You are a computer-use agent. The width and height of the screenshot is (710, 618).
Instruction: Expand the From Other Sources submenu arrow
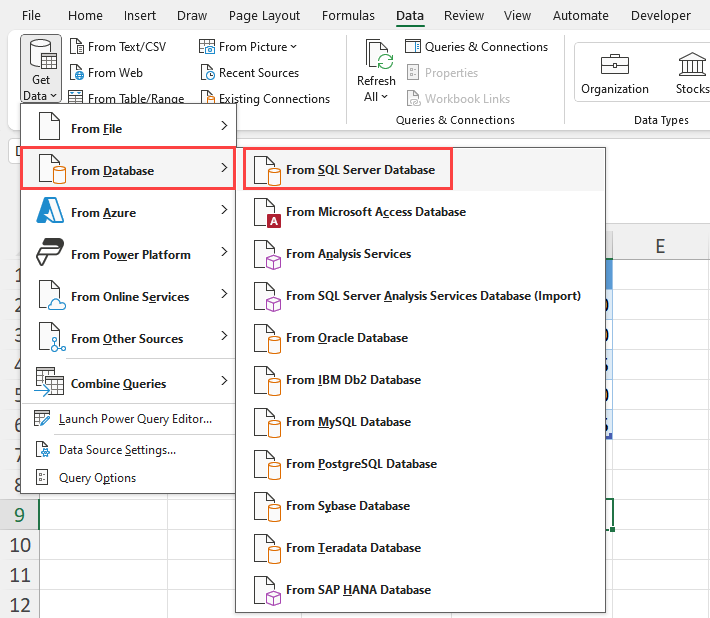(224, 336)
